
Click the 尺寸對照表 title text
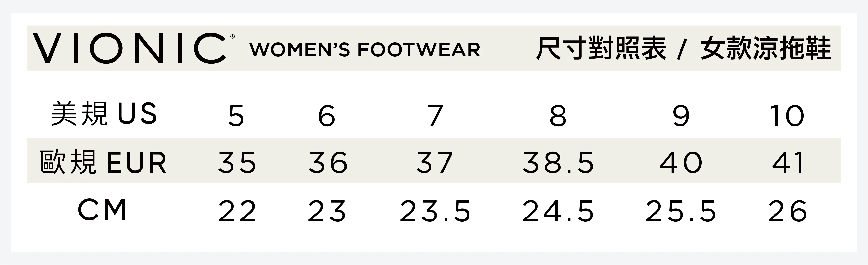(x=601, y=48)
